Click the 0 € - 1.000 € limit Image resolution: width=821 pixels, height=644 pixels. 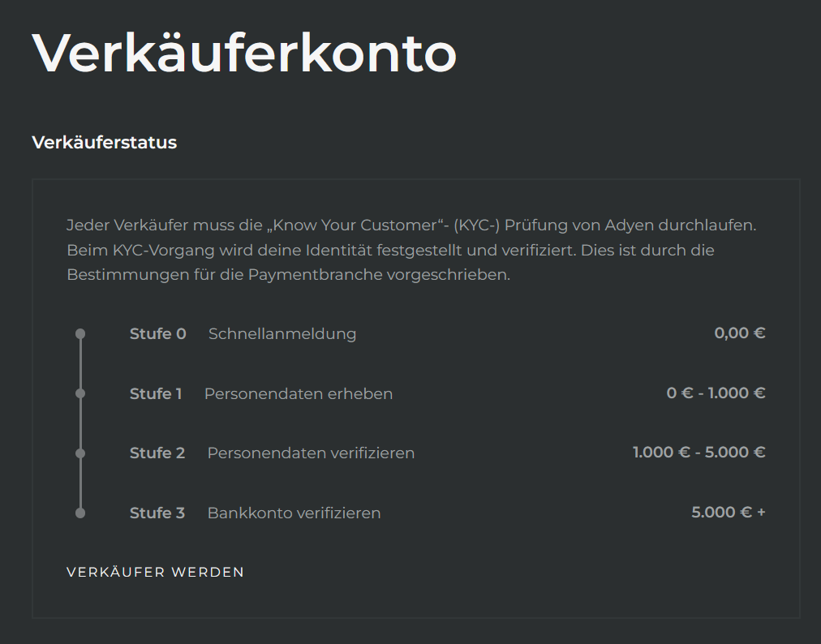pos(716,393)
